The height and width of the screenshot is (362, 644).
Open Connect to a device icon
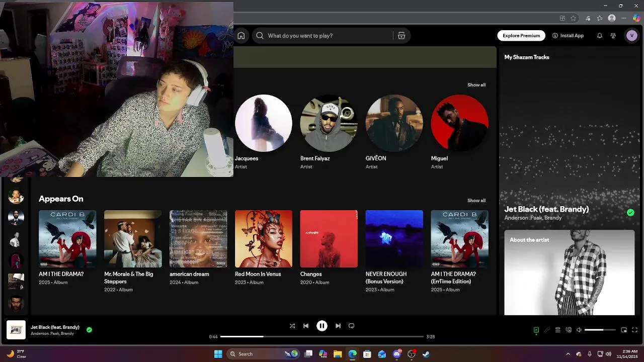click(569, 330)
